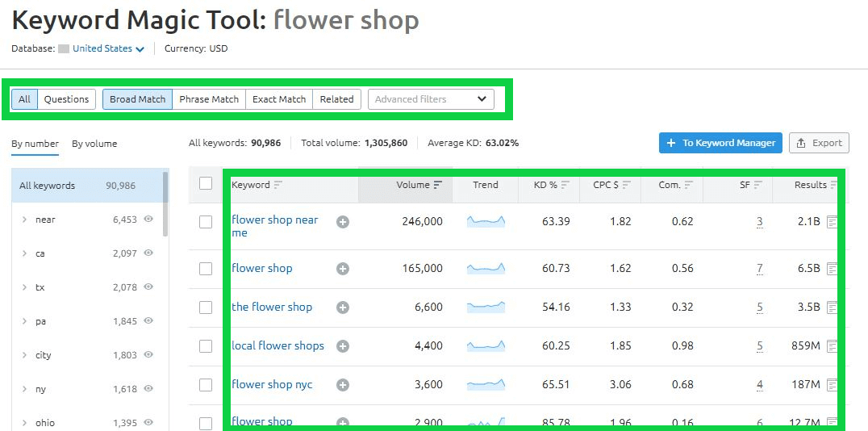
Task: Check the 'local flower shops' row checkbox
Action: pos(206,346)
